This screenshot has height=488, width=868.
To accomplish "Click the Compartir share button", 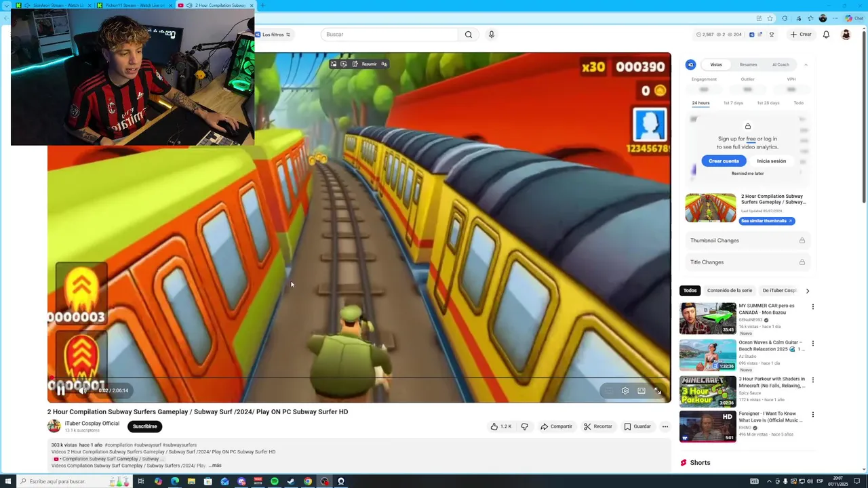I will [x=557, y=426].
